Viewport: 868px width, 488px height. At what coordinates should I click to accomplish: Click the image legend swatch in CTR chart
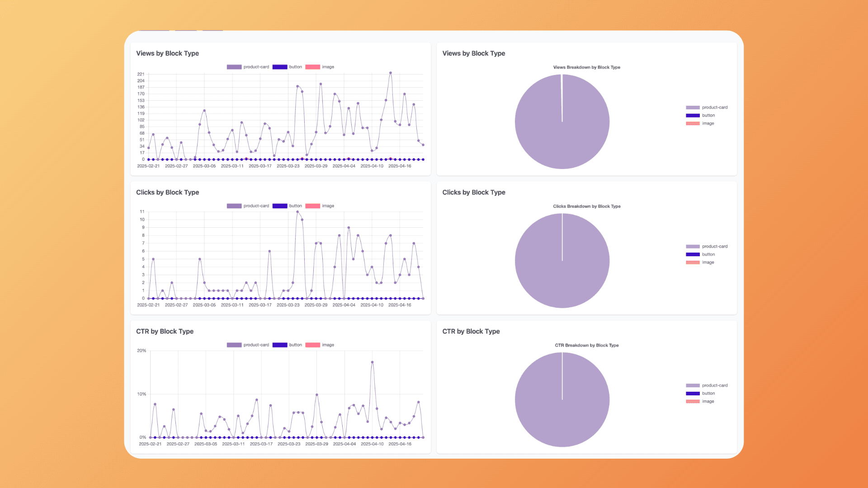click(313, 344)
